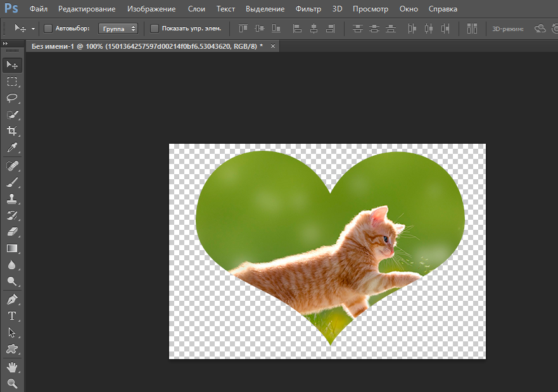Enable the Автовыбор checkbox
The image size is (558, 392).
click(48, 28)
